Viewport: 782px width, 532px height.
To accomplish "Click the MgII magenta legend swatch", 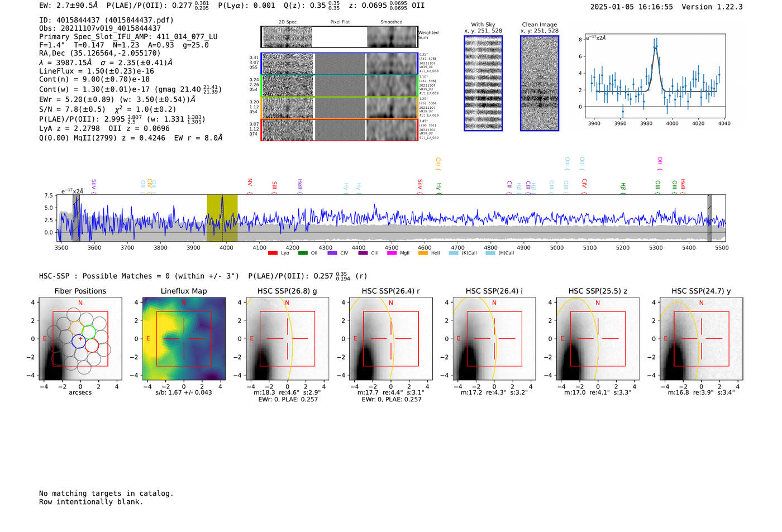I will [392, 253].
